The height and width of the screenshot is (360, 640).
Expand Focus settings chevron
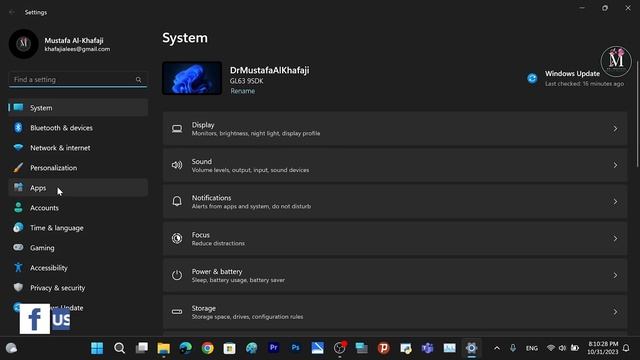615,238
